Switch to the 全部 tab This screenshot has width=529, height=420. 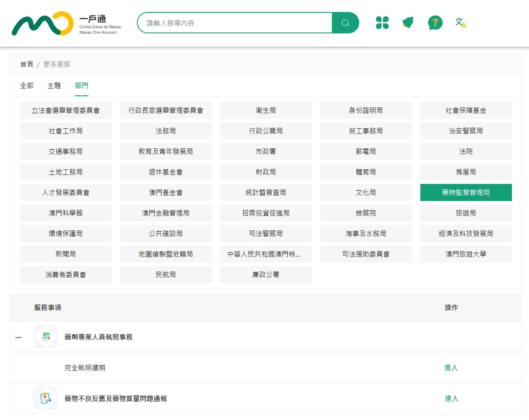[27, 86]
